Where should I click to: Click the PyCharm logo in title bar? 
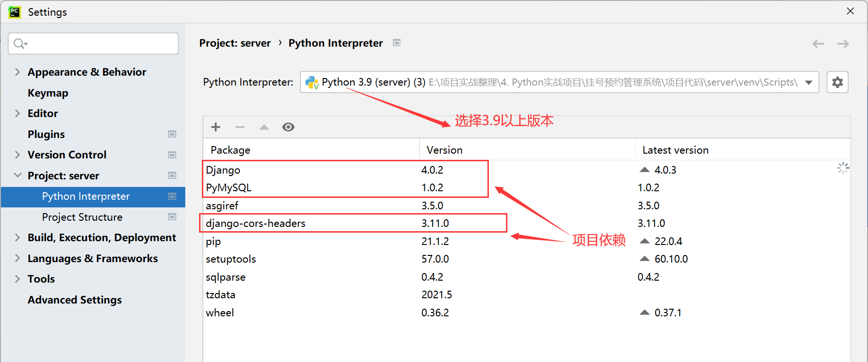click(15, 12)
